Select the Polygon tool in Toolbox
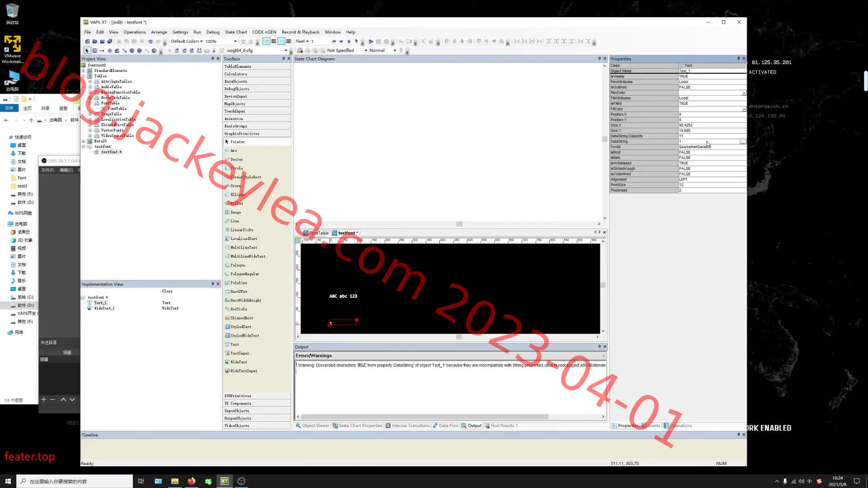Image resolution: width=868 pixels, height=488 pixels. coord(238,265)
